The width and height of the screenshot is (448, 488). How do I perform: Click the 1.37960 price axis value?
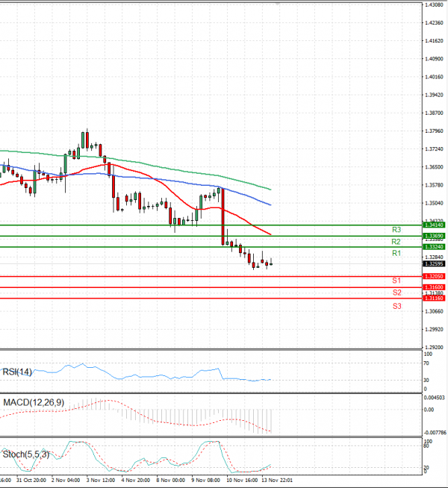pyautogui.click(x=434, y=131)
